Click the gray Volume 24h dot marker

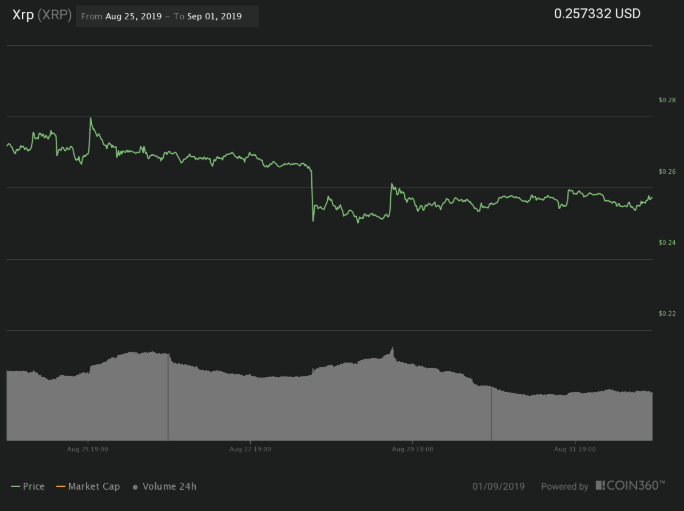pos(134,487)
